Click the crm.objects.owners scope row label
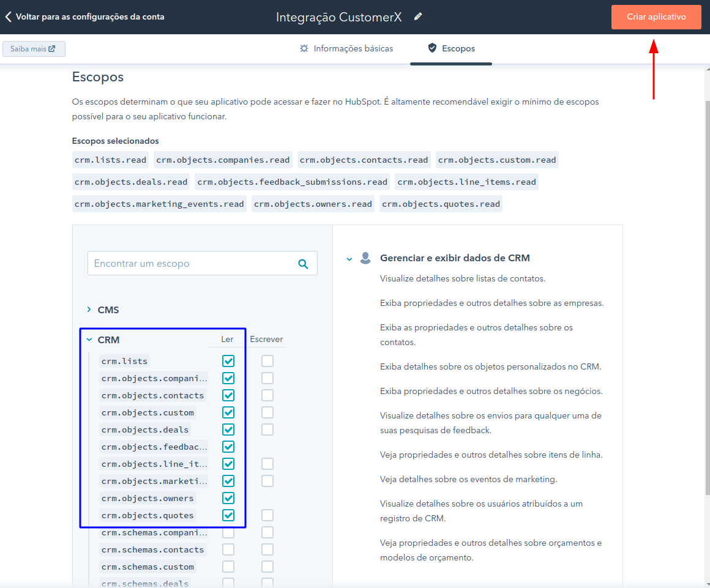Screen dimensions: 710x588 tap(148, 499)
